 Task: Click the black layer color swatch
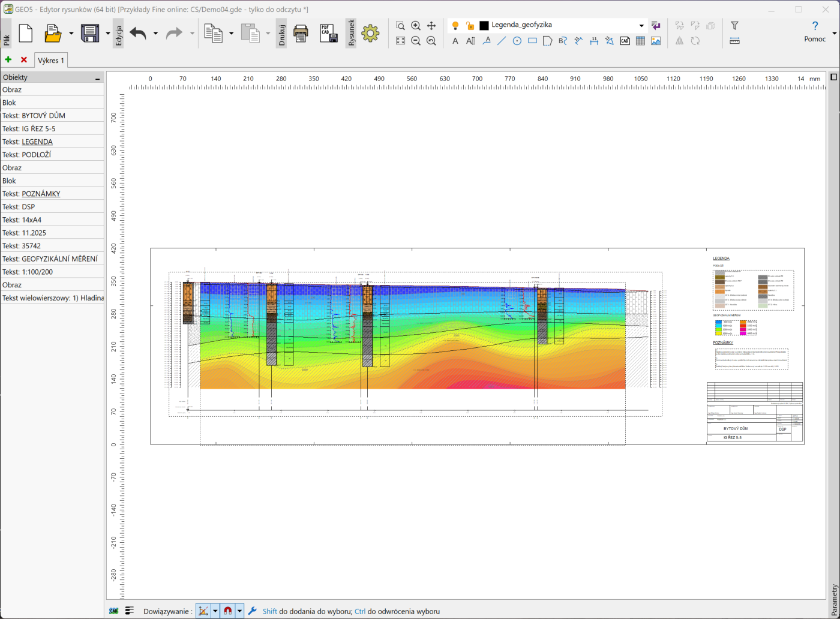tap(484, 25)
